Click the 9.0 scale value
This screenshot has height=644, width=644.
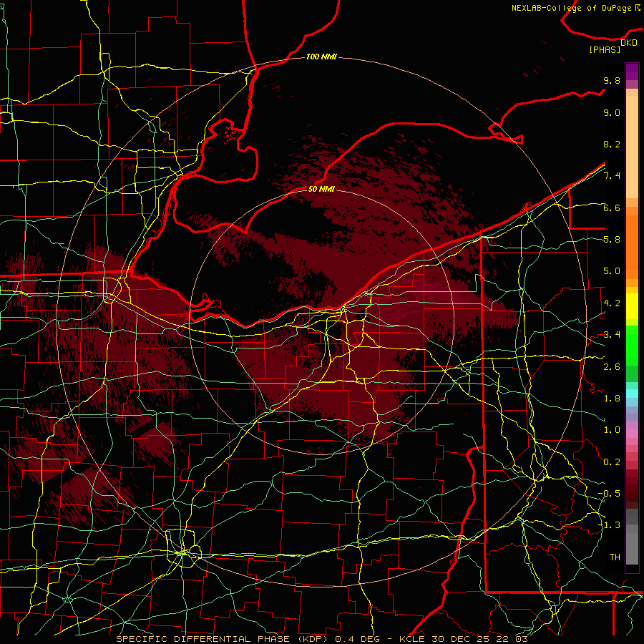coord(612,112)
